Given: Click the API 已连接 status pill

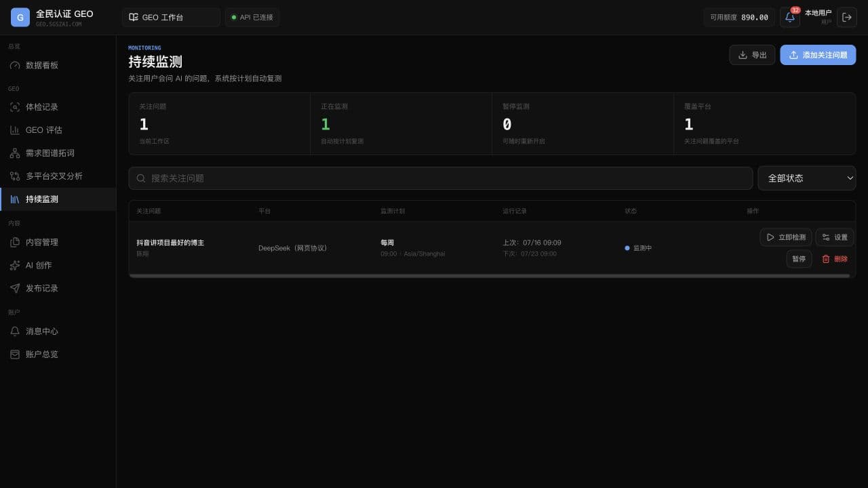Looking at the screenshot, I should click(x=252, y=17).
